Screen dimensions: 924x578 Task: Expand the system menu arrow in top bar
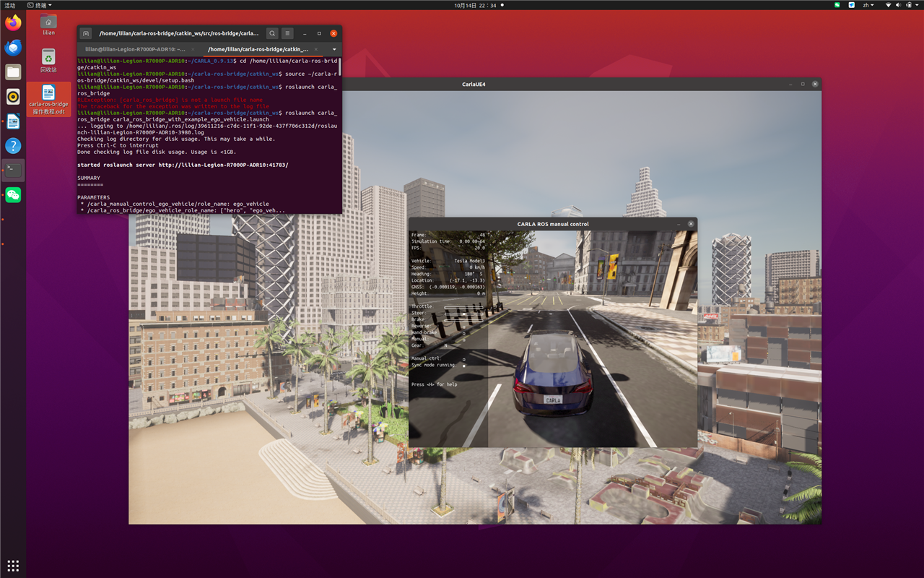tap(917, 5)
